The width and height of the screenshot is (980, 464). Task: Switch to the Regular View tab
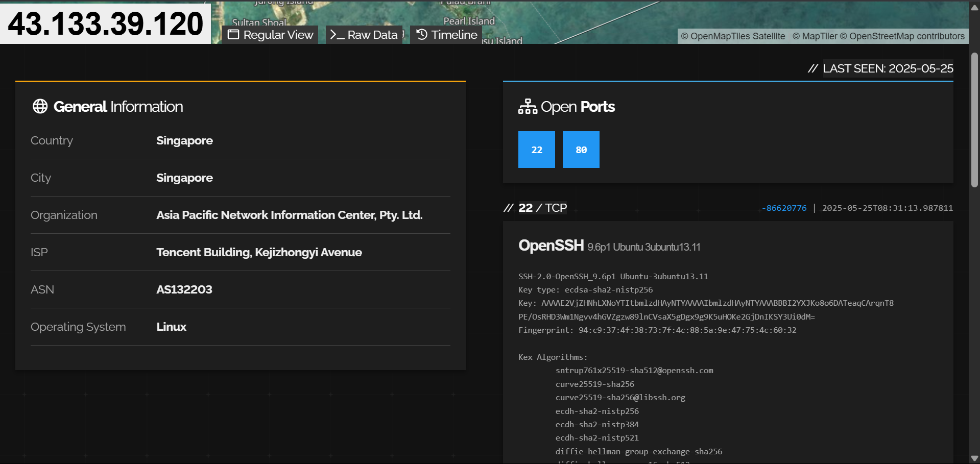[270, 35]
